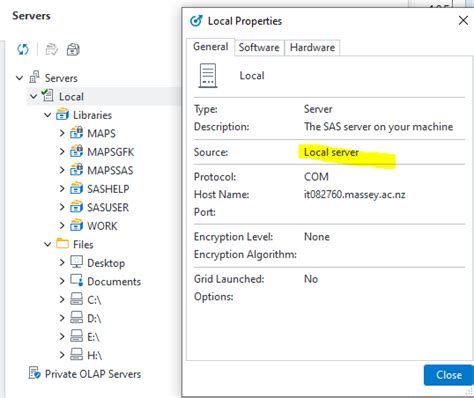This screenshot has height=398, width=474.
Task: Select the Documents label in Files
Action: (x=114, y=282)
